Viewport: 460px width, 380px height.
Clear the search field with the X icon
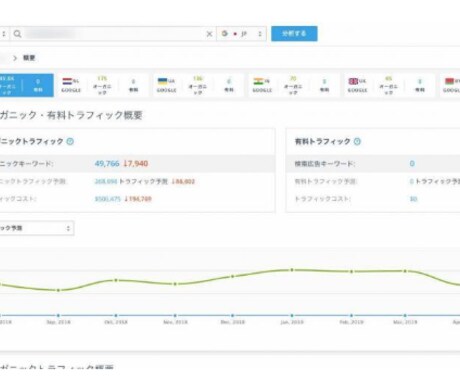(209, 34)
